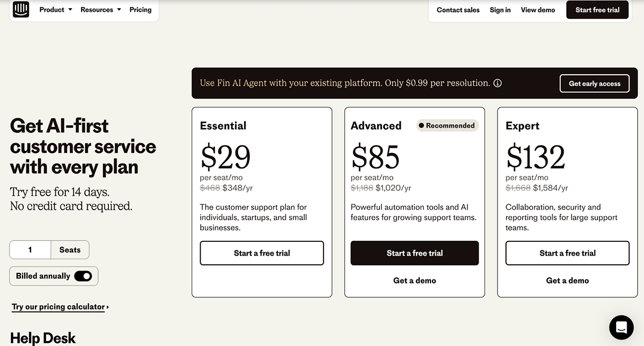The height and width of the screenshot is (346, 644).
Task: Click the seats number input field
Action: [x=30, y=249]
